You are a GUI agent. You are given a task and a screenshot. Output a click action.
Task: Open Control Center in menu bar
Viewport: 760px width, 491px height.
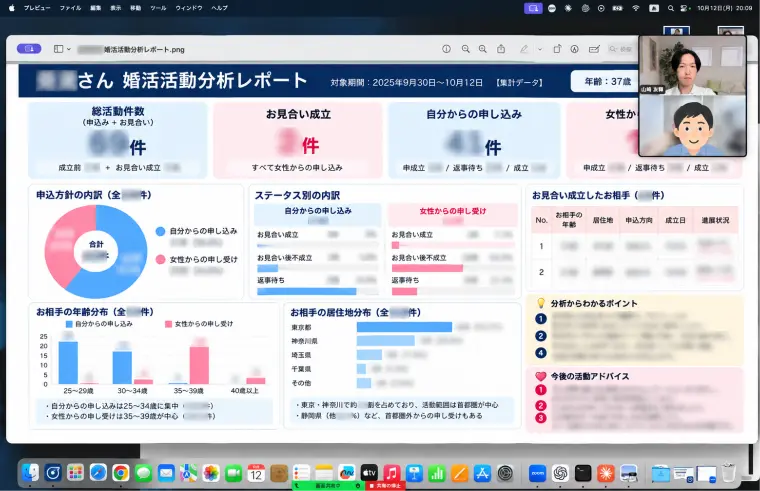click(x=684, y=8)
